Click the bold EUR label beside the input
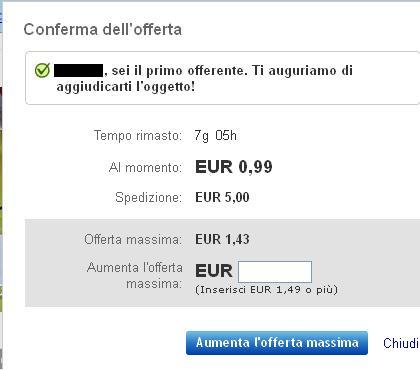The height and width of the screenshot is (370, 420). click(214, 271)
